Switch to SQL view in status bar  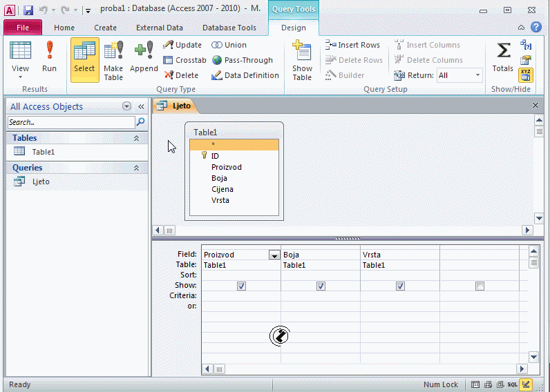(512, 384)
